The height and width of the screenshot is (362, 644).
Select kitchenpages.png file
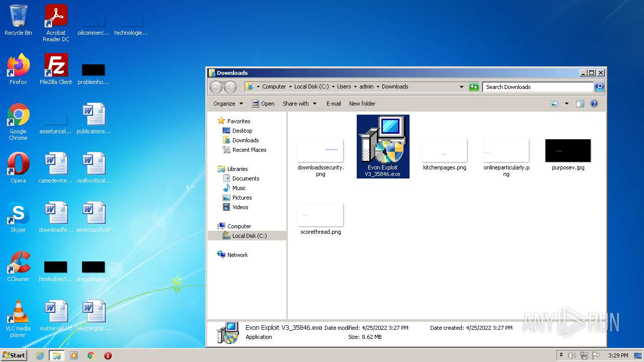[x=444, y=155]
